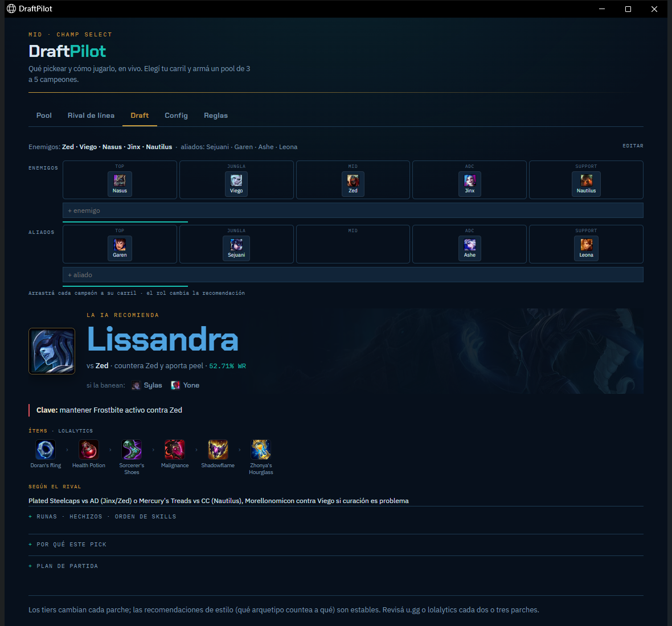Click the 'Arrastrá cada campeón' hint text

pos(136,293)
